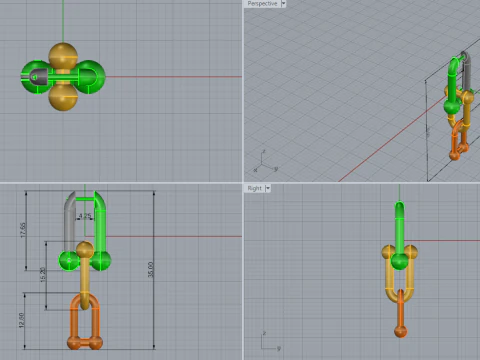
Task: Click the world axes icon in Perspective viewport
Action: 265,161
